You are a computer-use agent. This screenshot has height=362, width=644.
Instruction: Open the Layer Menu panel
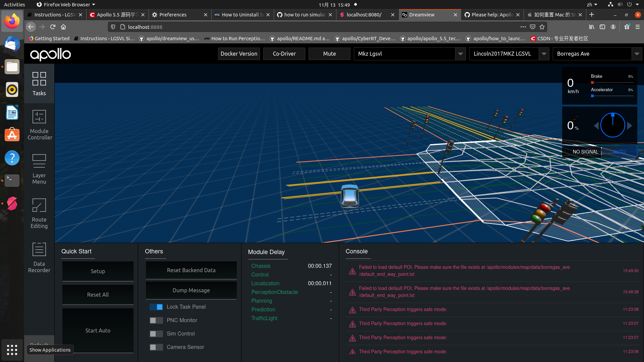[x=39, y=169]
